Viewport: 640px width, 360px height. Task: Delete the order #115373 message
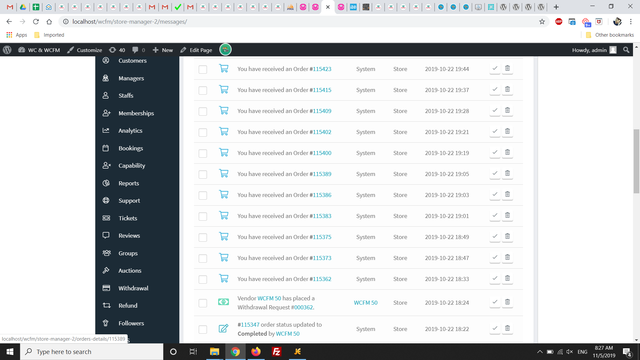(507, 258)
